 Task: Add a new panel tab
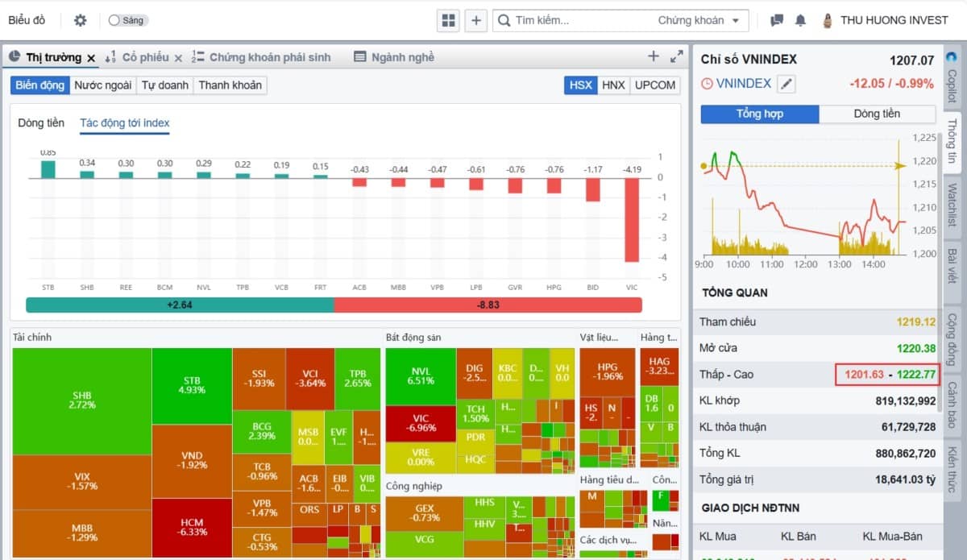tap(654, 56)
